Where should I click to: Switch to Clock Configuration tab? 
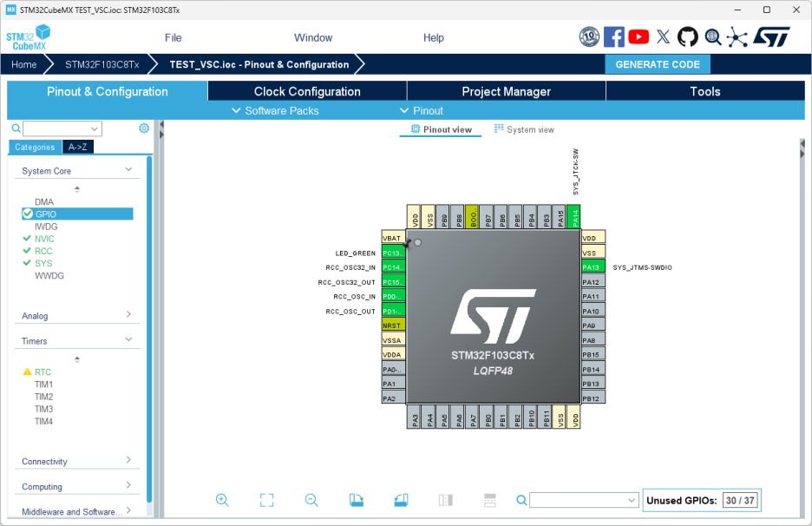point(307,91)
